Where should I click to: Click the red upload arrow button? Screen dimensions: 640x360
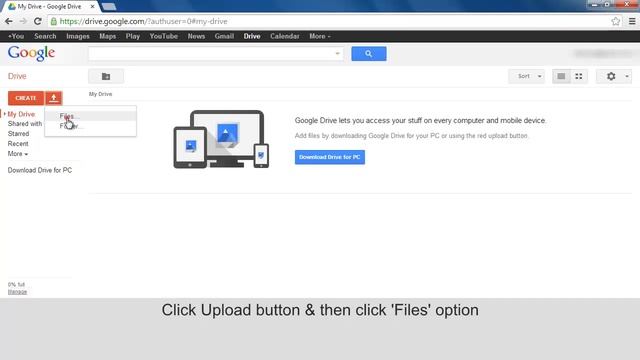coord(53,98)
